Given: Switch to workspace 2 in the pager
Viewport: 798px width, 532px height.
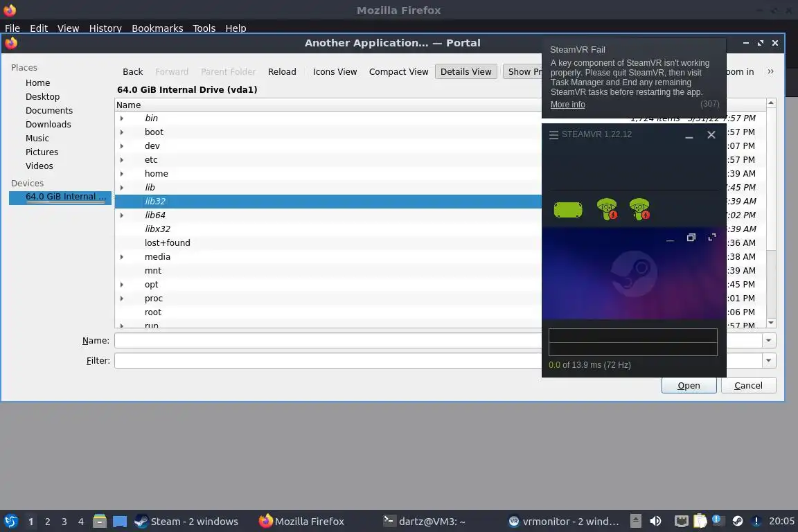Looking at the screenshot, I should point(47,522).
